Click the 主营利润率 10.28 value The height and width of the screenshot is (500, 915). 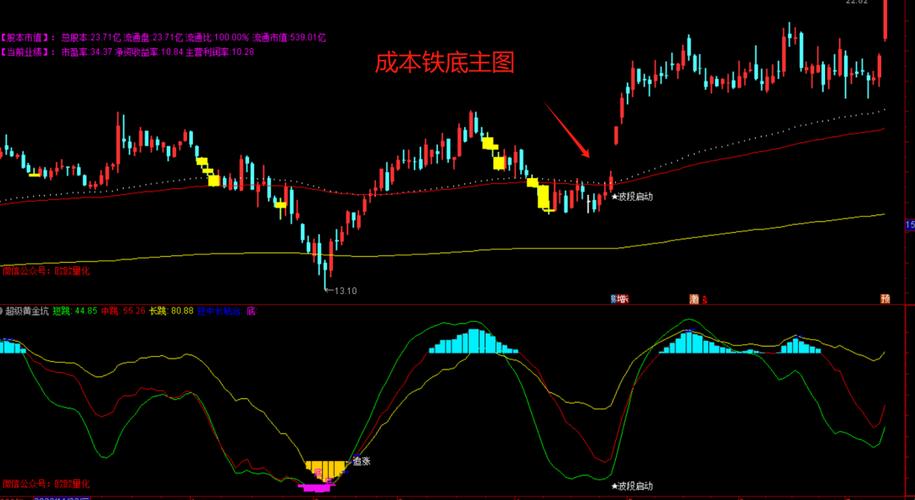[x=220, y=52]
